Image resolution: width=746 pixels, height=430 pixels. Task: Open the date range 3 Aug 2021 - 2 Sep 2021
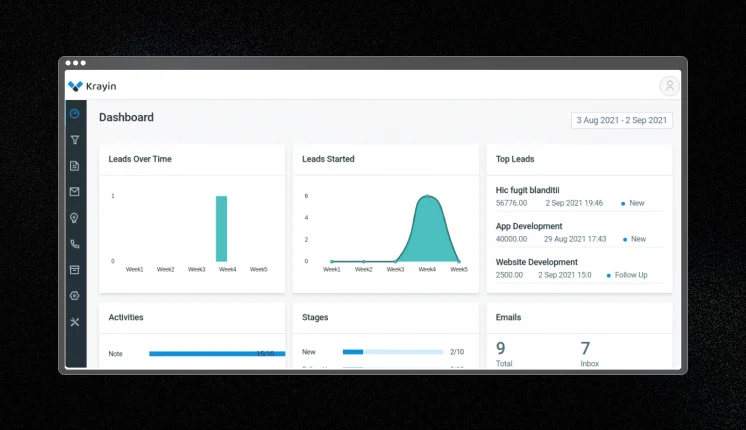click(621, 120)
